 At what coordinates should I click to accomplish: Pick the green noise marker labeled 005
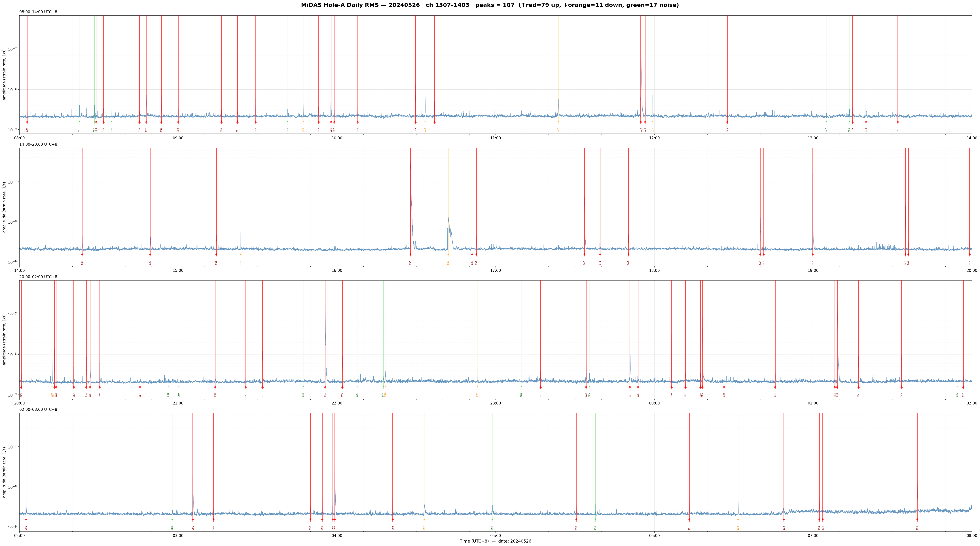[112, 121]
